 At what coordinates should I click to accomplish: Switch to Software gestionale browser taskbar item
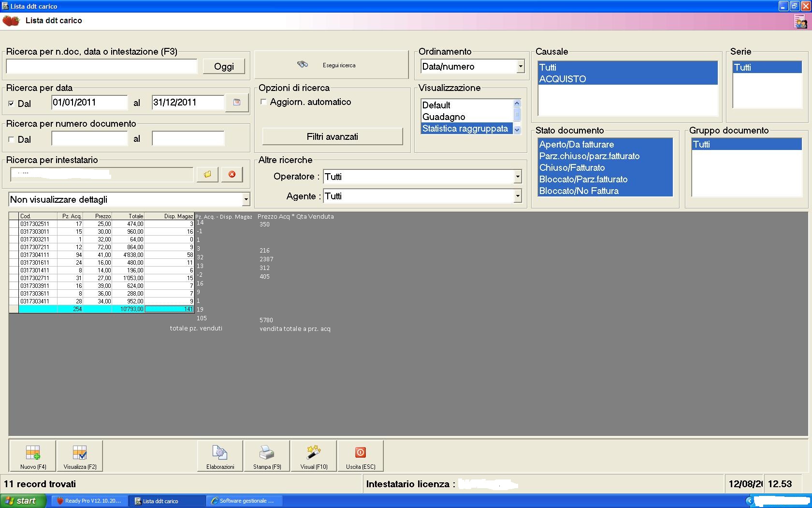[x=245, y=501]
